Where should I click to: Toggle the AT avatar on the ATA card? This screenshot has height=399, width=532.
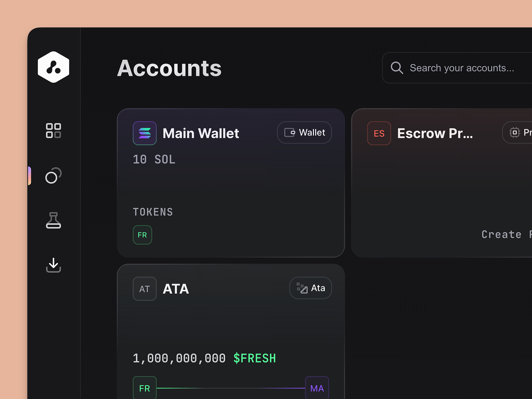tap(144, 289)
